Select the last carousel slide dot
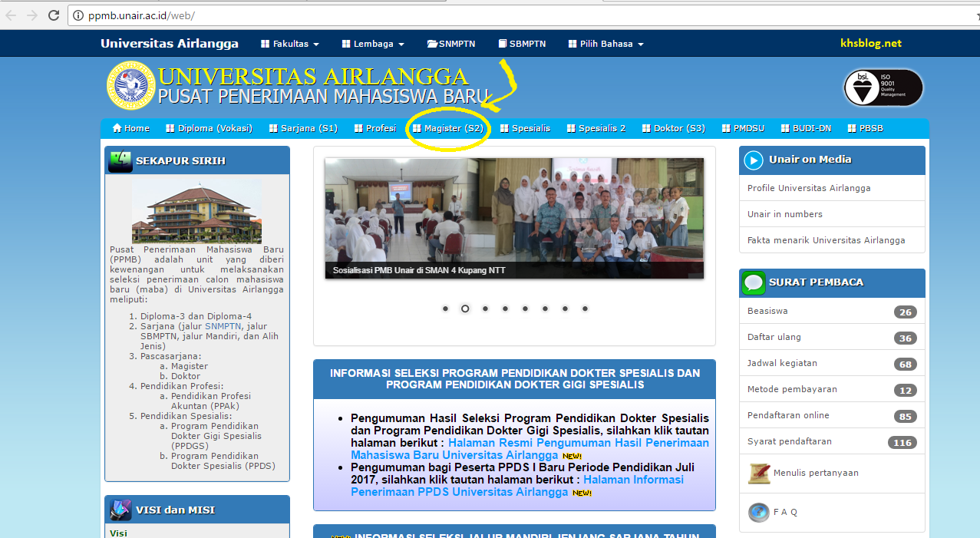Screen dimensions: 980x538 point(585,309)
